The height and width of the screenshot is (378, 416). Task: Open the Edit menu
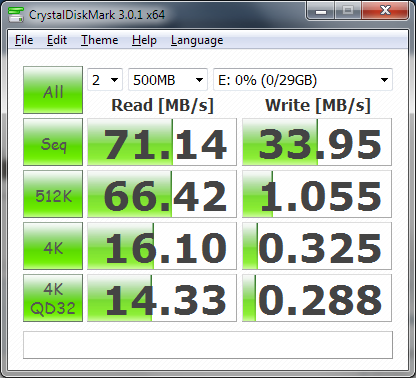(x=57, y=40)
